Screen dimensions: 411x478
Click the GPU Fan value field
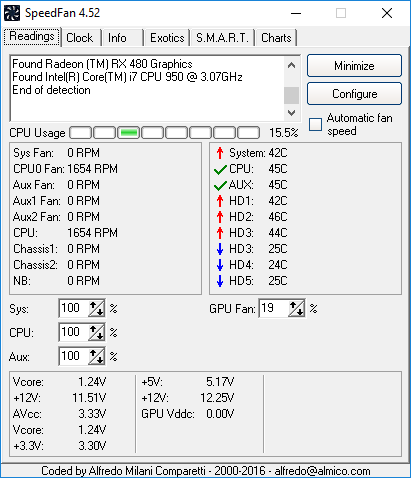click(273, 308)
